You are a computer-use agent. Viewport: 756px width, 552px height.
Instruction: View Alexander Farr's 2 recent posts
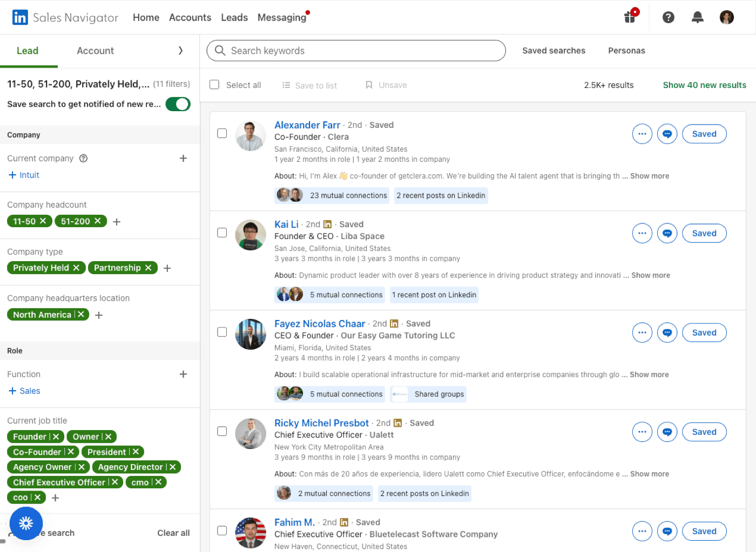click(441, 195)
